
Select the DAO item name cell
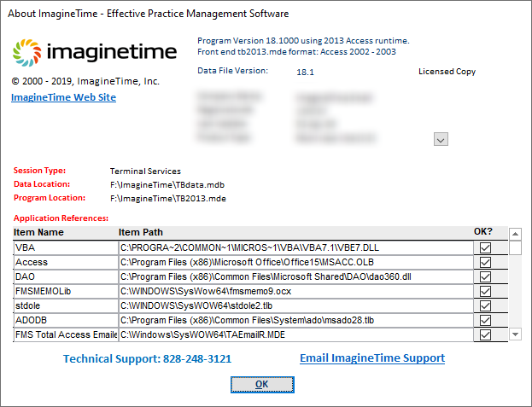click(x=66, y=276)
